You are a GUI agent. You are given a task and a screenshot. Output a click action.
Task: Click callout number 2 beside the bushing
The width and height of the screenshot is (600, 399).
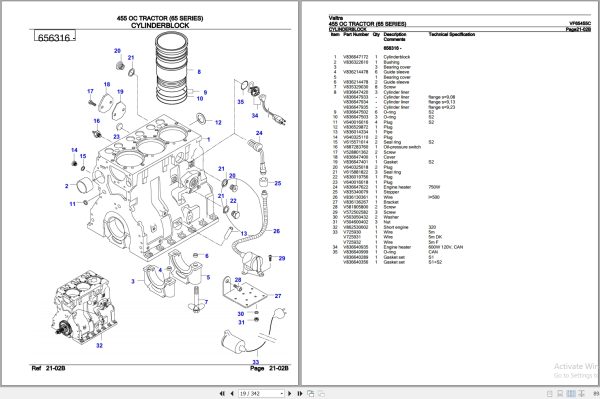pyautogui.click(x=67, y=186)
